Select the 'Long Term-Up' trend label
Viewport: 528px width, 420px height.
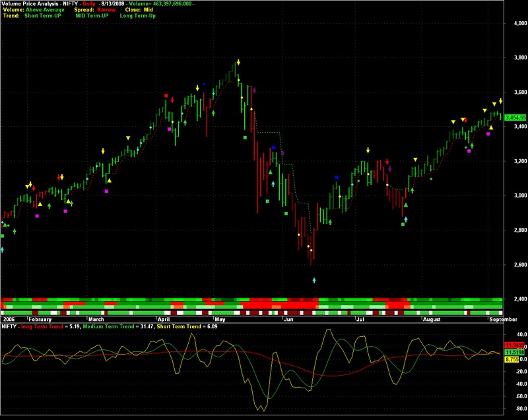coord(138,16)
